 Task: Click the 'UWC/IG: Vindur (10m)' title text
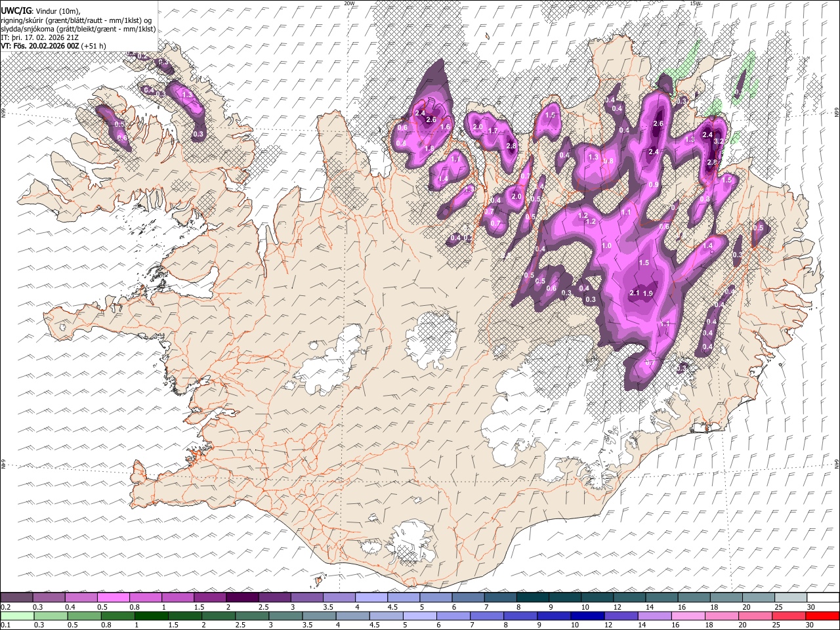click(41, 10)
